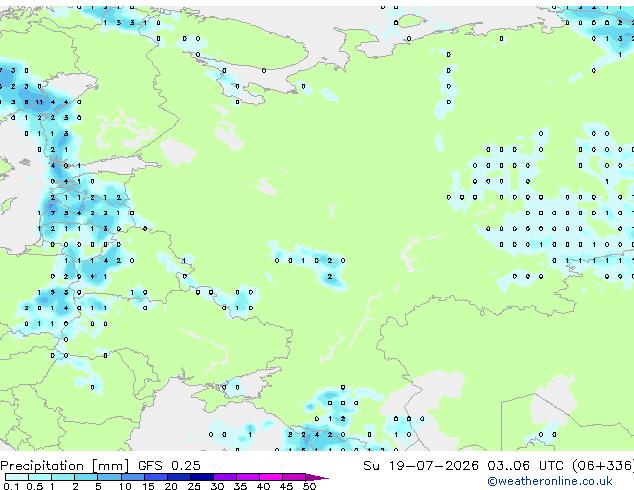
Task: Click the dark navy swatch between 25 and 30
Action: point(201,477)
